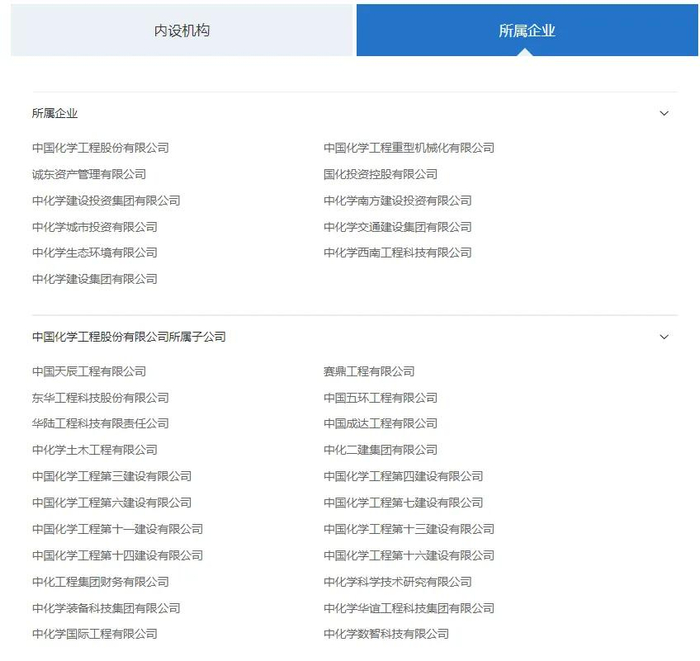Open 中国化学工程重型机械化有限公司 link
This screenshot has height=661, width=700.
point(409,148)
